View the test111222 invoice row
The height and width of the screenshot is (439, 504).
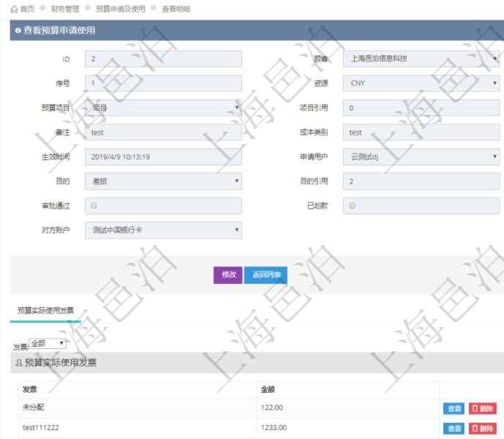[x=454, y=428]
